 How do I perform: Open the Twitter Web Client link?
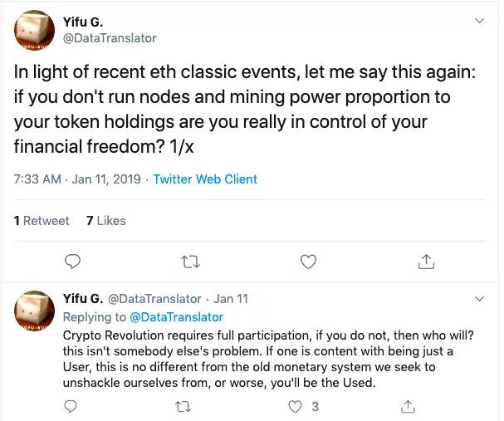pyautogui.click(x=205, y=179)
